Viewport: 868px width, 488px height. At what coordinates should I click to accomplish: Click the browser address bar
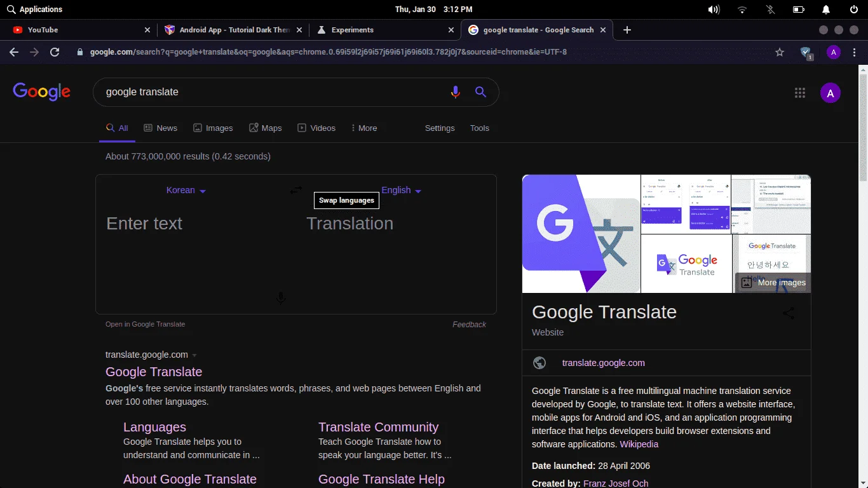tap(419, 52)
